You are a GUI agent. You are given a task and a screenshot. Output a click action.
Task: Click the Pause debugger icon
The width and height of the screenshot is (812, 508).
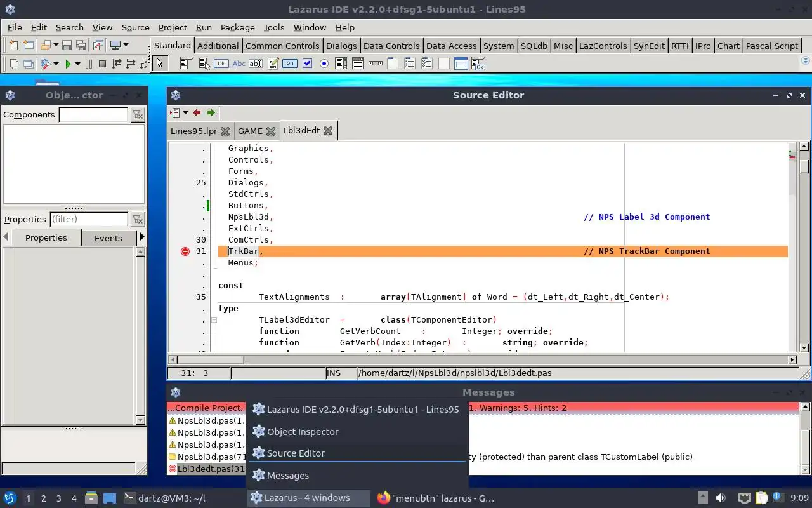89,63
